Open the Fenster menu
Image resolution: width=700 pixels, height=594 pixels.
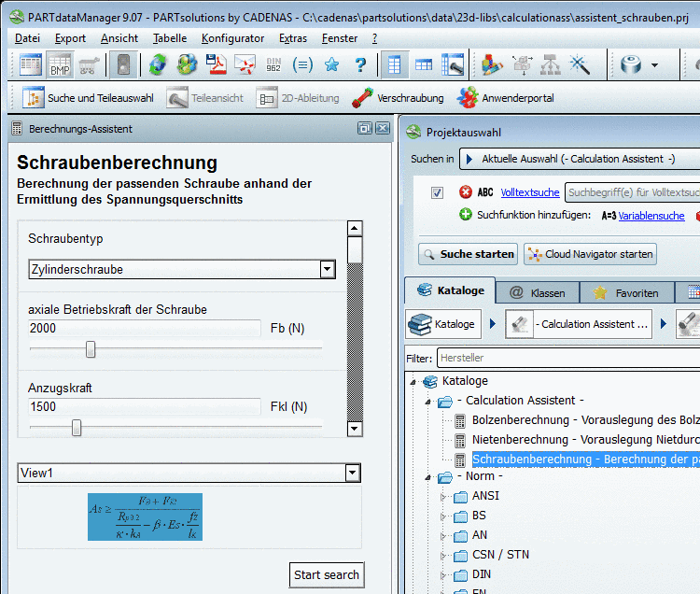click(340, 38)
